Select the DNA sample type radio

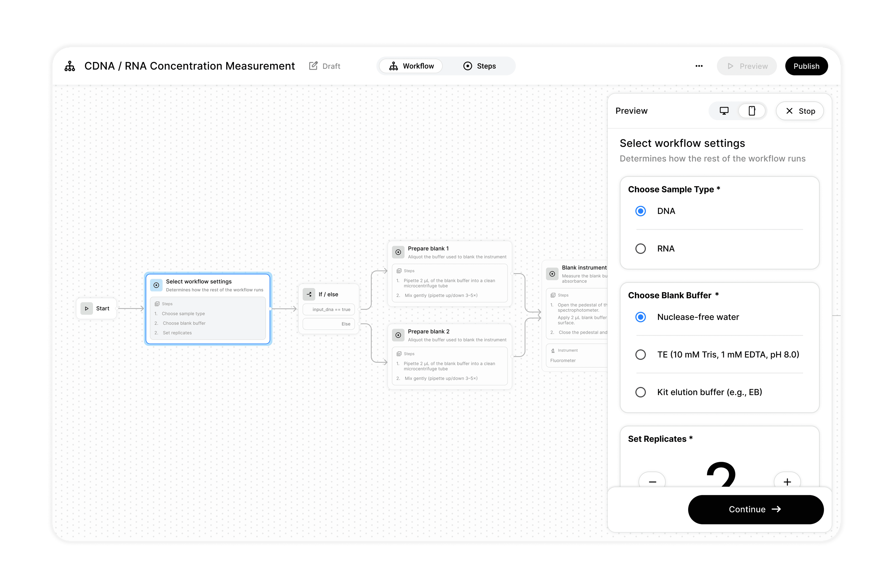(x=641, y=211)
